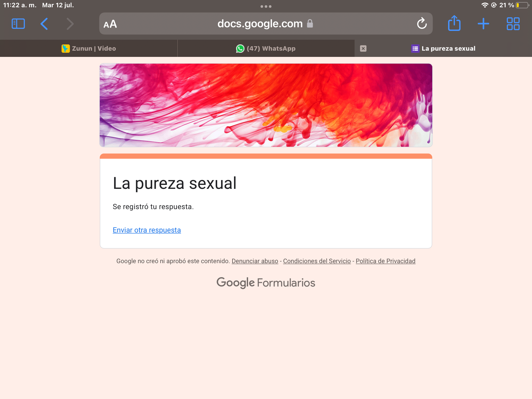
Task: Click the 'Se registró tu respuesta.' message
Action: pyautogui.click(x=153, y=207)
